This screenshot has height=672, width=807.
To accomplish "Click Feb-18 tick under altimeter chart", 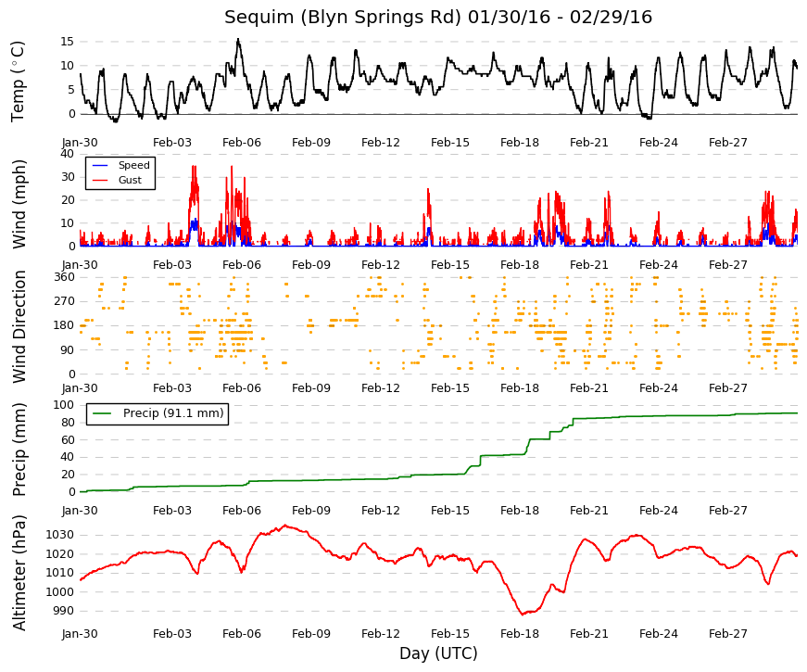I will tap(519, 634).
